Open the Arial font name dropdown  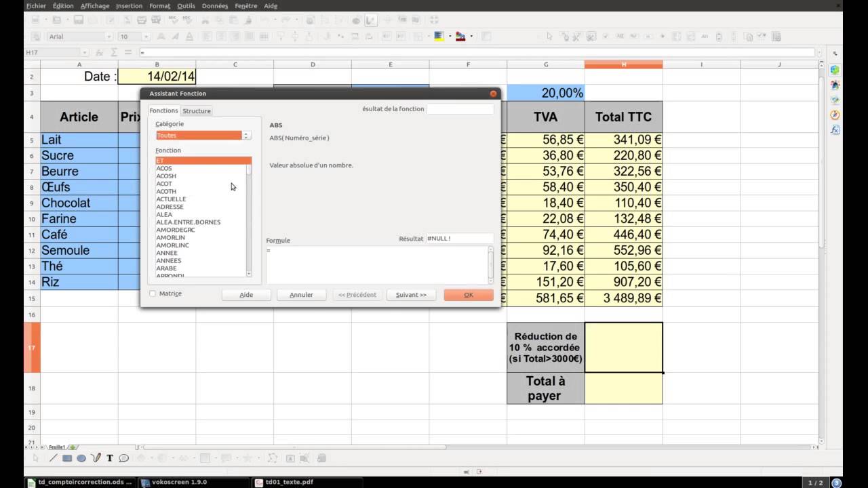coord(108,37)
